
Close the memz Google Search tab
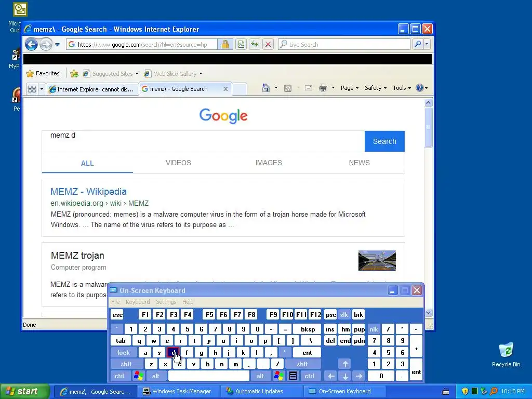pos(225,89)
